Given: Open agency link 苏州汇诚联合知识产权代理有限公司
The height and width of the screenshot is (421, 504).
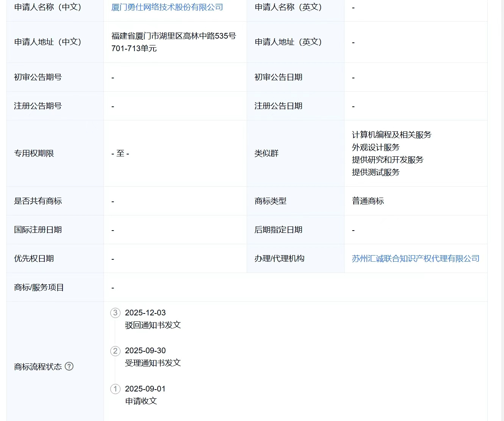Looking at the screenshot, I should pyautogui.click(x=416, y=259).
